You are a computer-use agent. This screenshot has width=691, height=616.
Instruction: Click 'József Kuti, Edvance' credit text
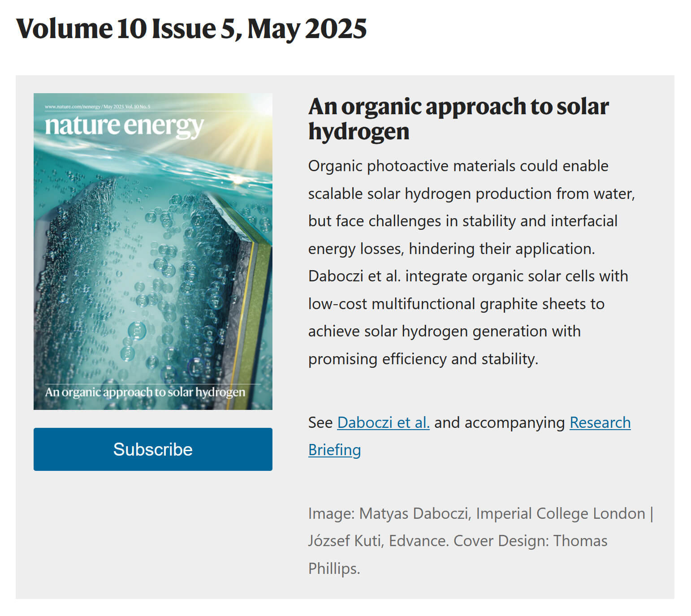[377, 541]
